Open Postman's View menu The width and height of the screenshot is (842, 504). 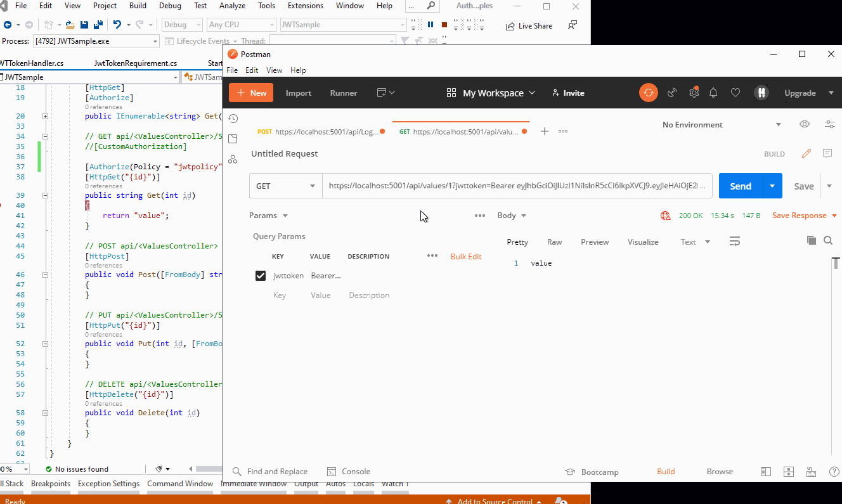pyautogui.click(x=274, y=70)
